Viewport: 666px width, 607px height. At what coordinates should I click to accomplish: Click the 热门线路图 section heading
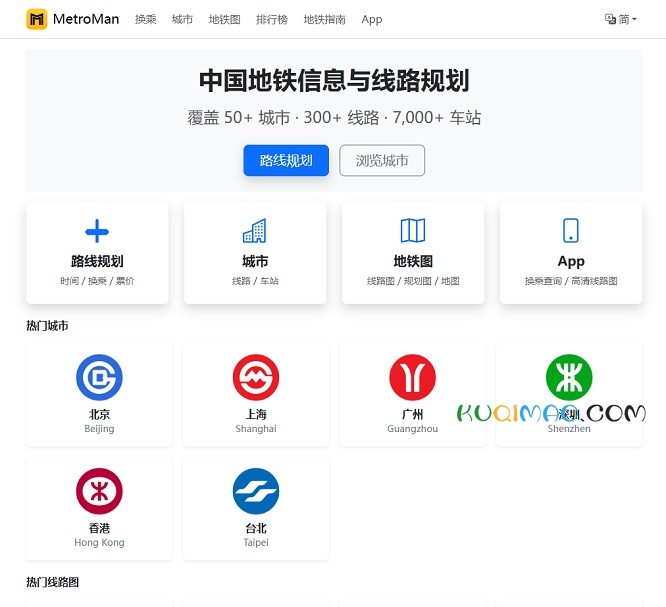coord(52,582)
